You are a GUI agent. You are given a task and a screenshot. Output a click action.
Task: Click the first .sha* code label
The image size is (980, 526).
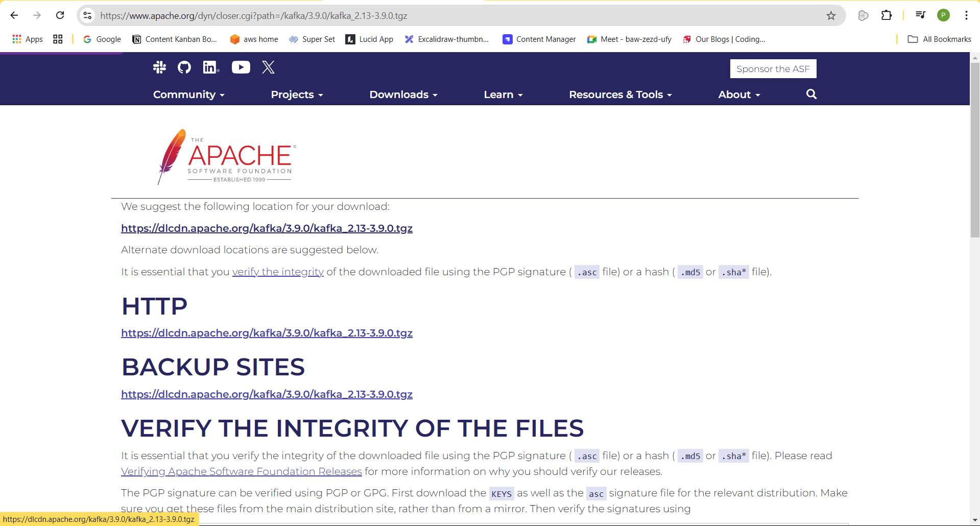733,272
